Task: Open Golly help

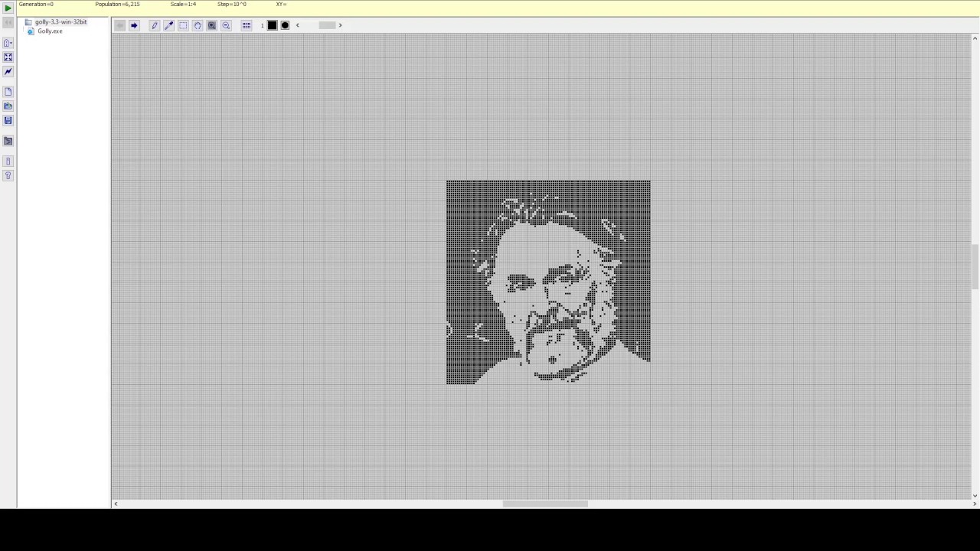Action: (8, 176)
